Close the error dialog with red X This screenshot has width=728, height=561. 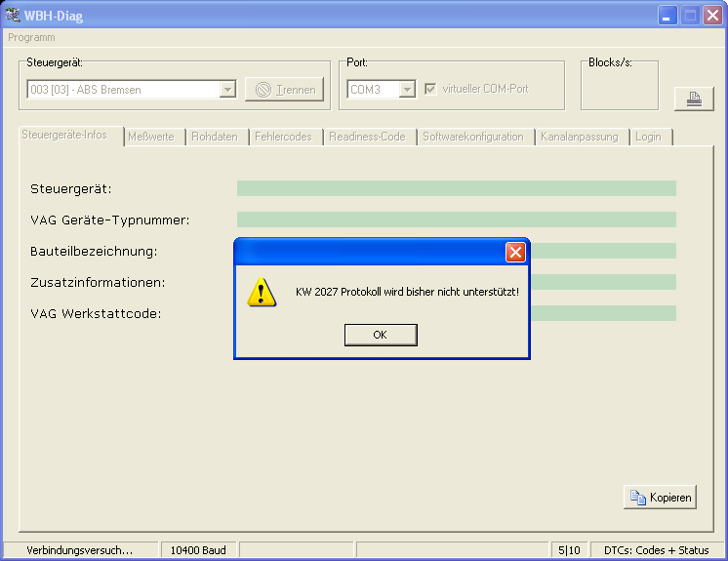point(515,253)
